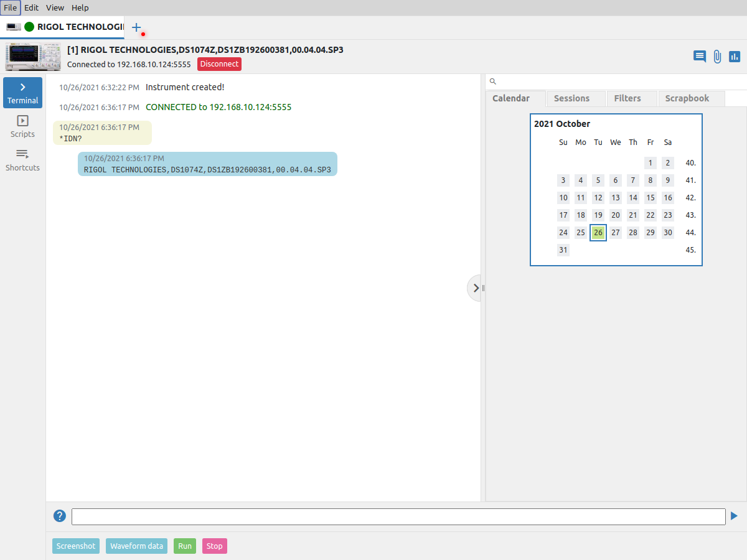The width and height of the screenshot is (747, 560).
Task: Open the File menu
Action: [11, 7]
